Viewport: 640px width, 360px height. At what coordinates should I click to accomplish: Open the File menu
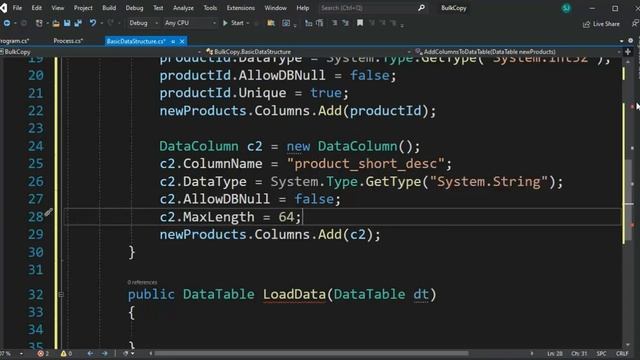coord(17,8)
